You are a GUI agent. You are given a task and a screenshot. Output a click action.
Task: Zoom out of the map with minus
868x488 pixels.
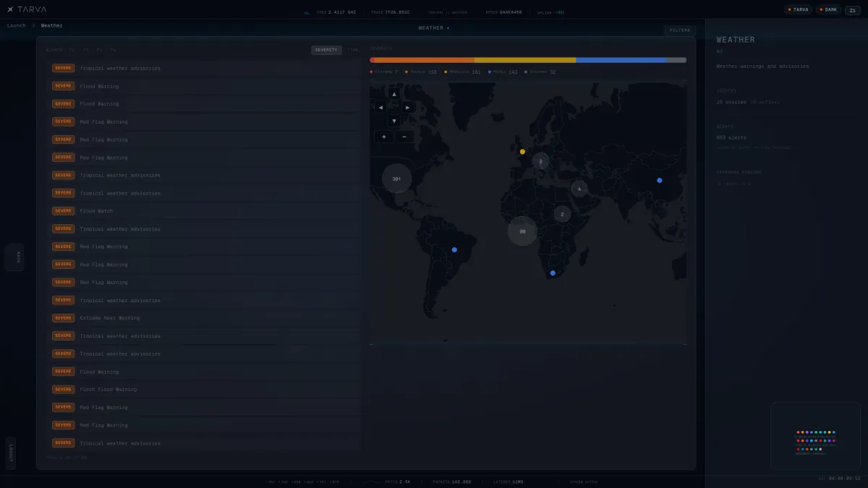tap(404, 137)
